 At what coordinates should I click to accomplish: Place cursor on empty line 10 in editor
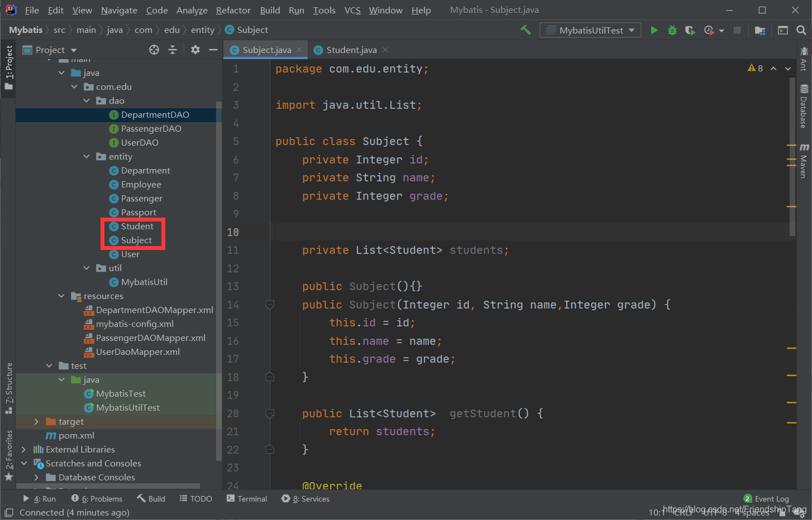531,232
